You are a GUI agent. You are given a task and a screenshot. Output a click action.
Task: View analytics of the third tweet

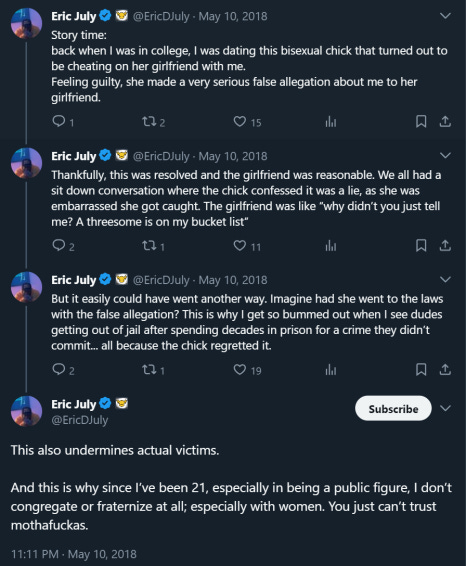(331, 370)
